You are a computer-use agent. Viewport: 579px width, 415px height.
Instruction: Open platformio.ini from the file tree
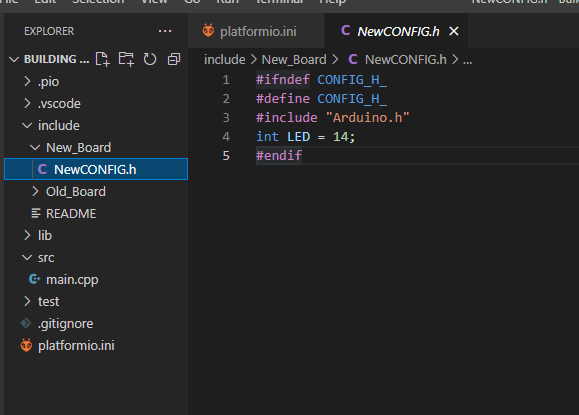point(96,346)
